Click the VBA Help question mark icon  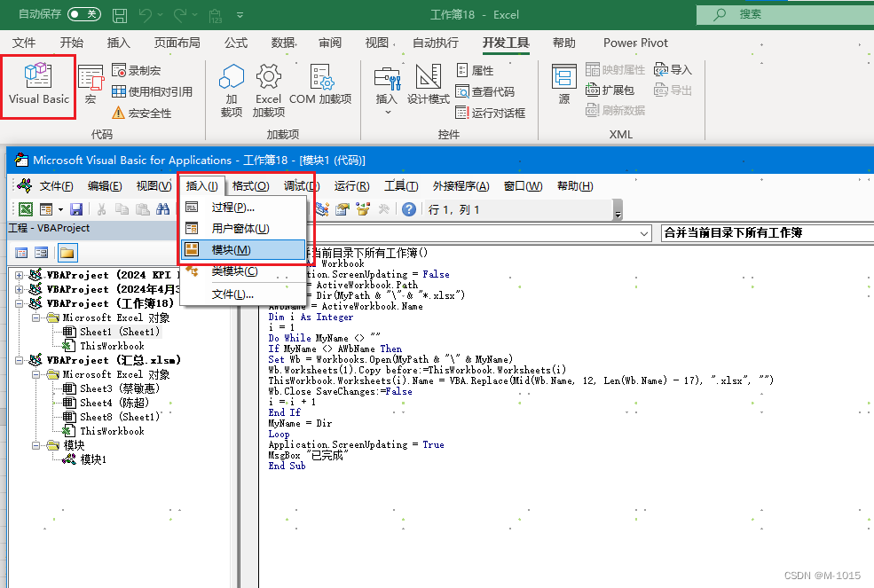tap(409, 209)
